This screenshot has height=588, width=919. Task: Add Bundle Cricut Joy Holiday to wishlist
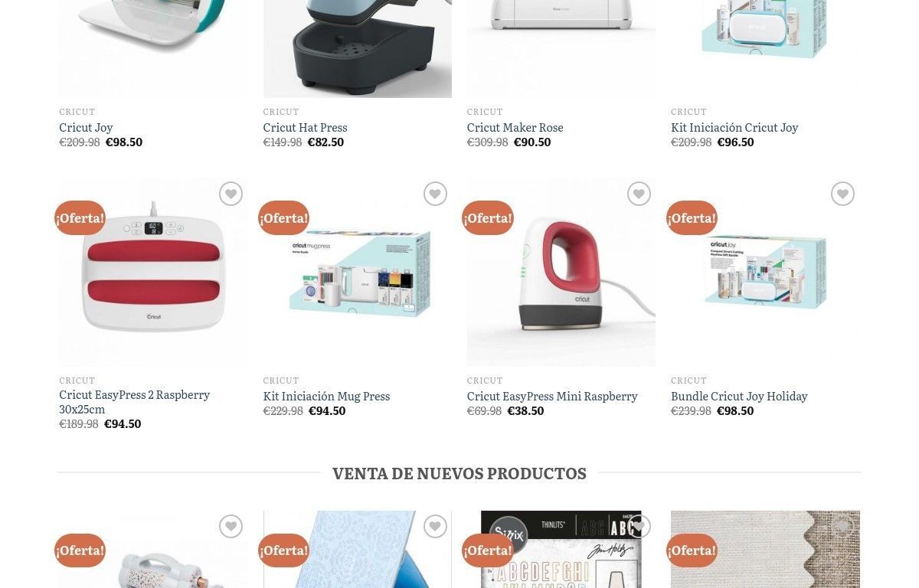pos(842,194)
